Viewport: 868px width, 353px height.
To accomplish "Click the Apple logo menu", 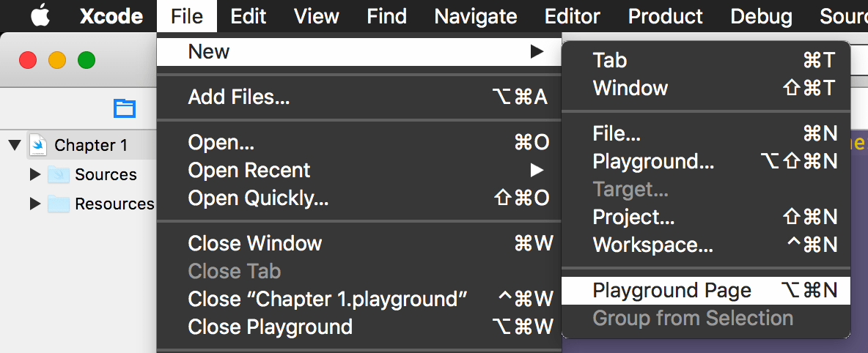I will [40, 16].
